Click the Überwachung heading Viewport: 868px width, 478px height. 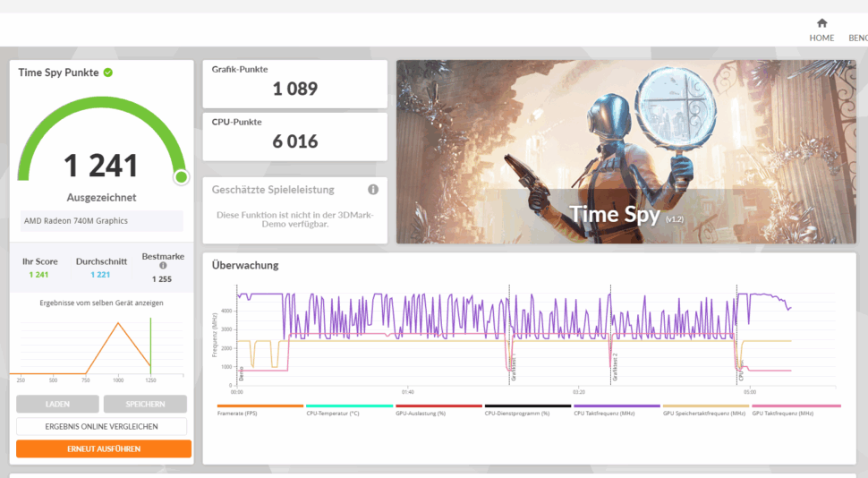(x=245, y=265)
